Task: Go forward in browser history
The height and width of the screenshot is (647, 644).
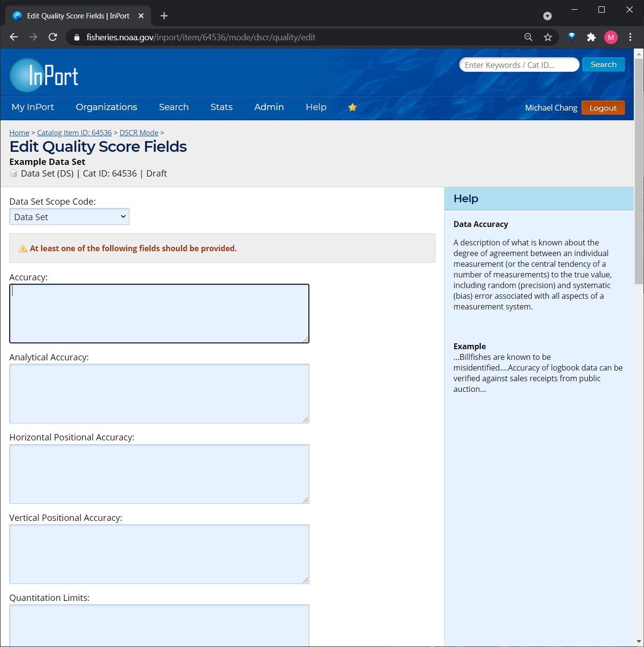Action: click(x=33, y=37)
